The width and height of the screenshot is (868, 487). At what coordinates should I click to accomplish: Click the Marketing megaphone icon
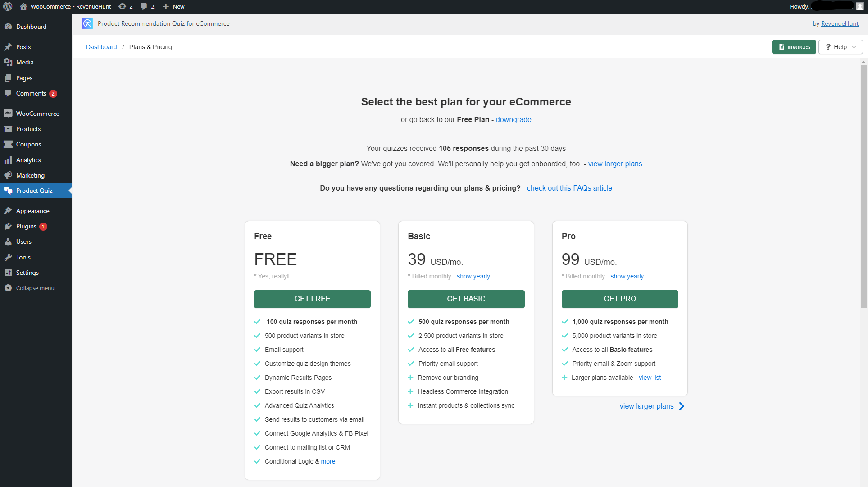coord(8,175)
